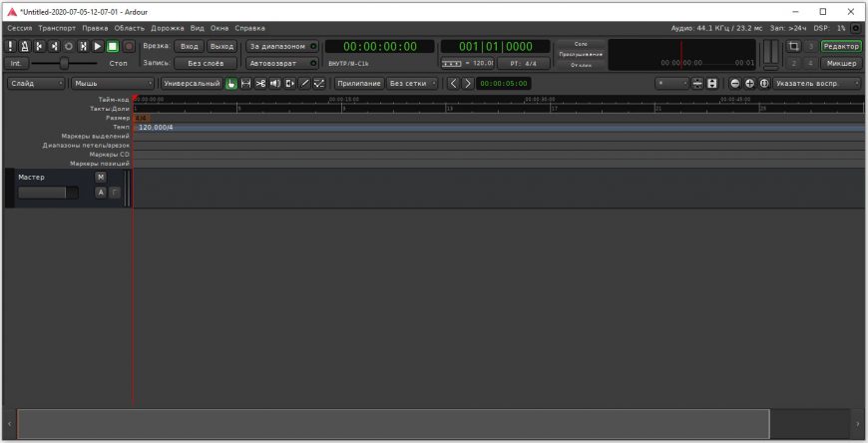
Task: Toggle the 'Автовозврат' auto-return option
Action: pyautogui.click(x=281, y=63)
